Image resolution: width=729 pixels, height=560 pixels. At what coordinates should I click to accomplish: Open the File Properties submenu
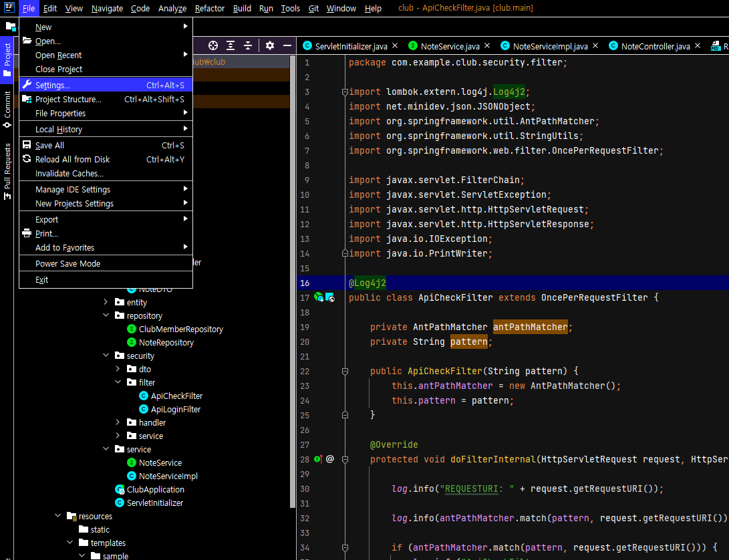pos(106,113)
